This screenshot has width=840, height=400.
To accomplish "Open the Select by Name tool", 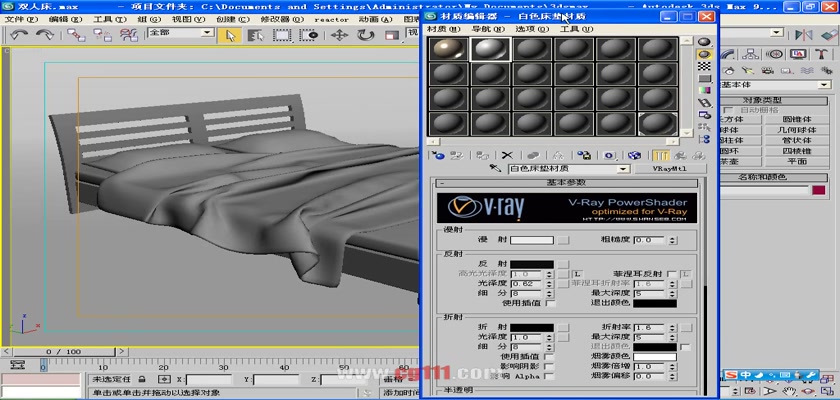I will (x=256, y=35).
